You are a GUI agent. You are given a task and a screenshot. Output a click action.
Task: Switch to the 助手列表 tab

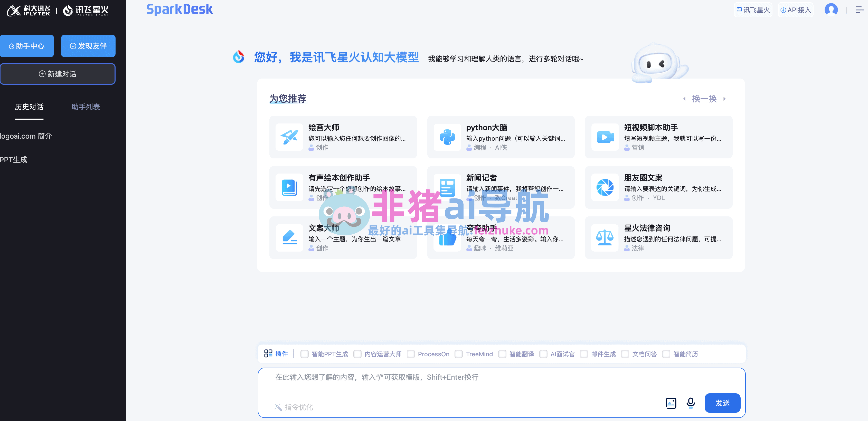coord(86,107)
